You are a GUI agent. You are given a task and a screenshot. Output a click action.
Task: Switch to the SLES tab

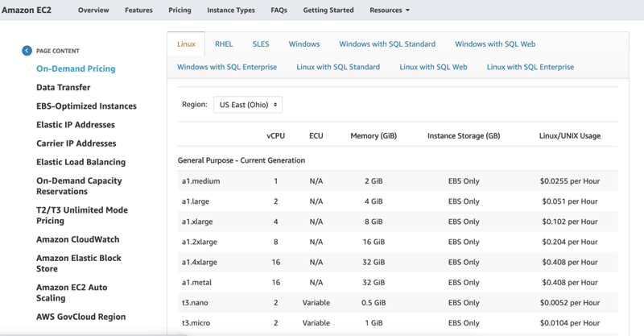click(x=261, y=44)
